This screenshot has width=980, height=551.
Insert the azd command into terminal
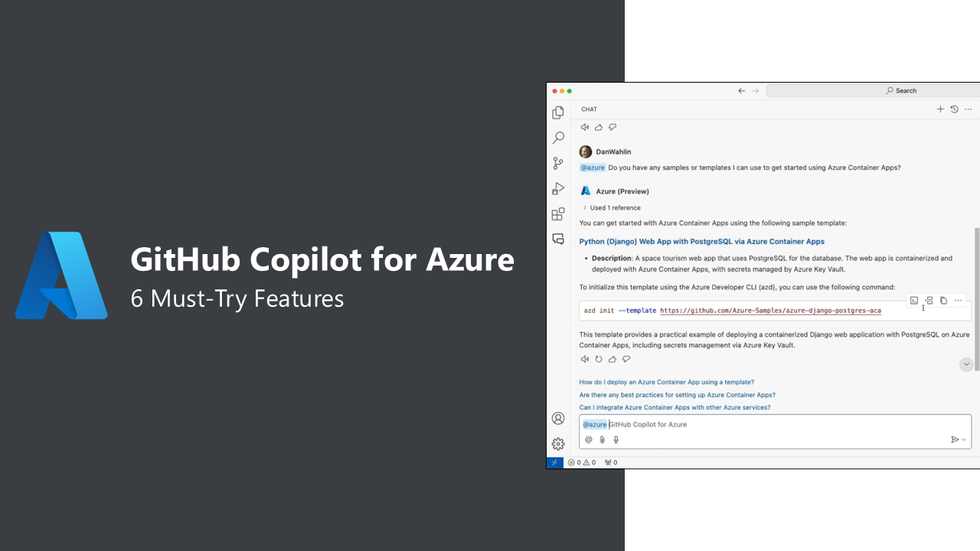[x=913, y=301]
